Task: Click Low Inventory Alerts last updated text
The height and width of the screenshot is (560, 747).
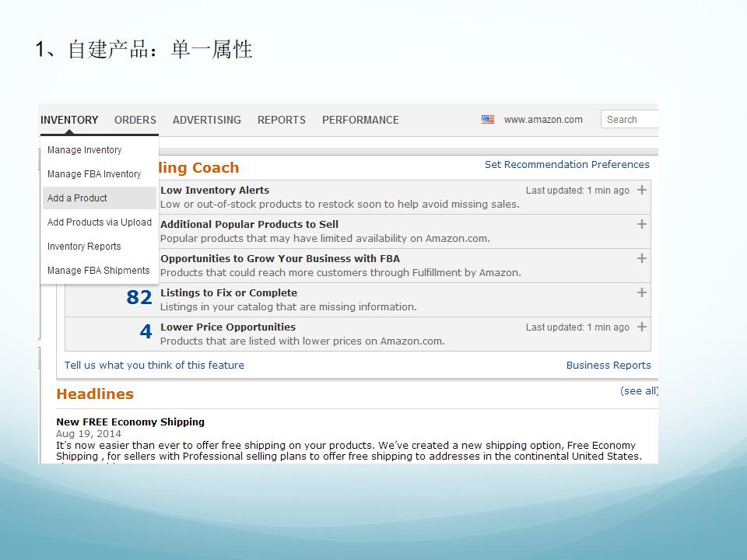Action: [577, 191]
